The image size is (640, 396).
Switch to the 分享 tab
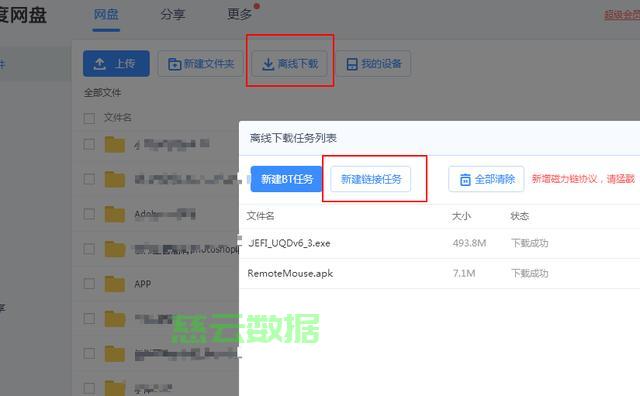[x=172, y=15]
